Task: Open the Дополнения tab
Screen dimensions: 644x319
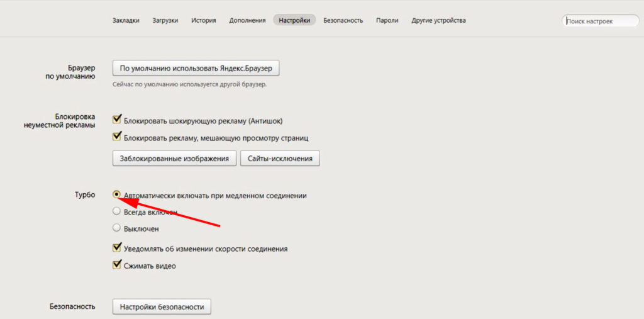Action: tap(247, 20)
